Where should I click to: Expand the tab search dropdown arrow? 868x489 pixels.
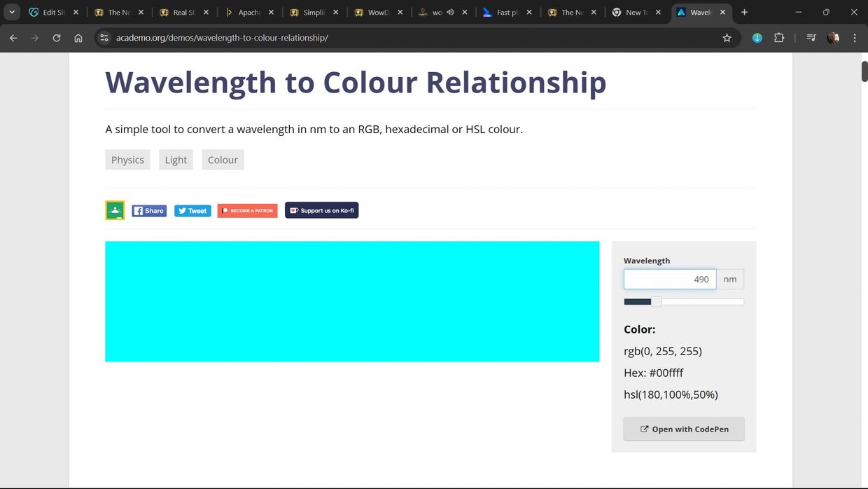[12, 12]
